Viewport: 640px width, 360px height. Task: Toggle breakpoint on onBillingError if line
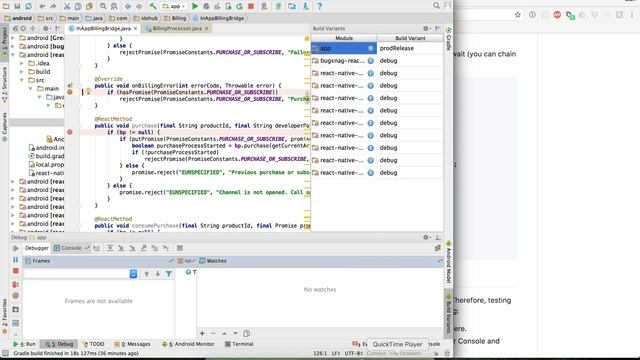click(x=70, y=92)
